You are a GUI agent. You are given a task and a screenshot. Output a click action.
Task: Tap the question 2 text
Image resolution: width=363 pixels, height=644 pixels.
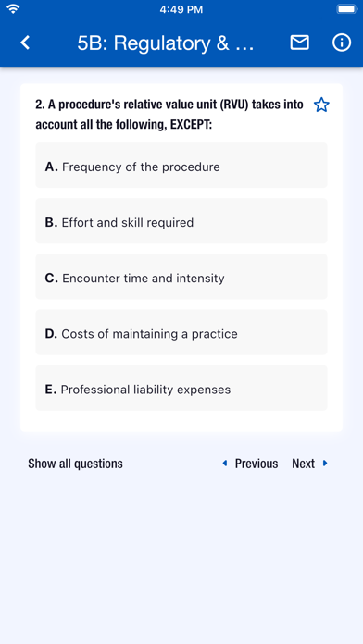click(x=169, y=114)
